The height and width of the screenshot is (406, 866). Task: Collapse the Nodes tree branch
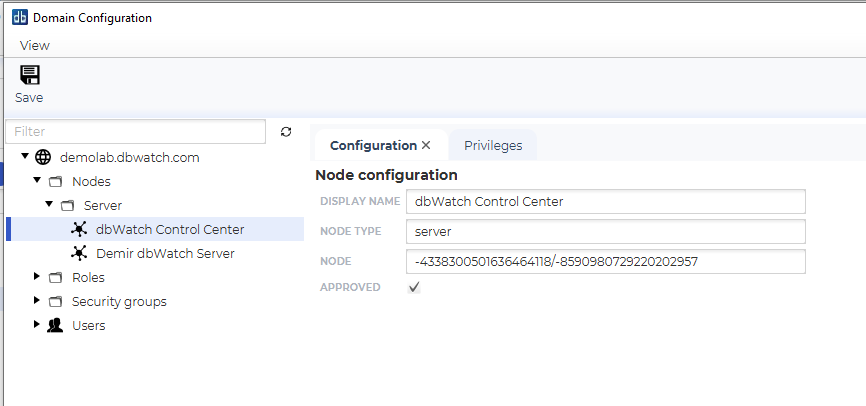pos(37,180)
